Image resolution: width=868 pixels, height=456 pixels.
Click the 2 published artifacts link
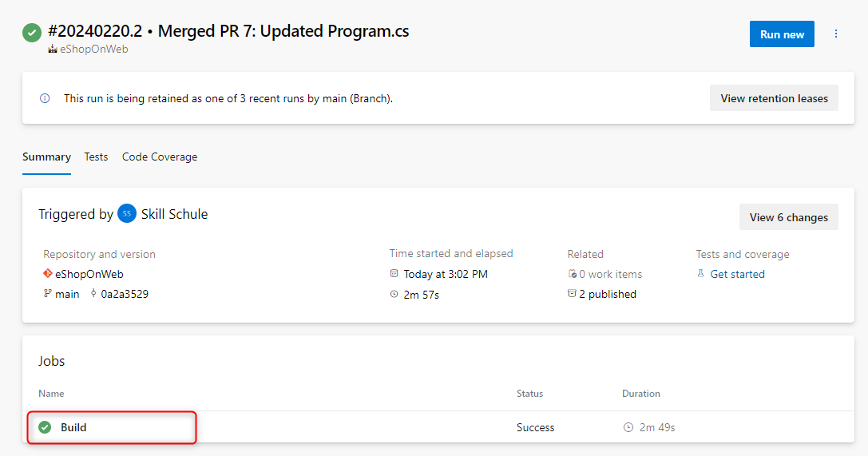coord(608,294)
